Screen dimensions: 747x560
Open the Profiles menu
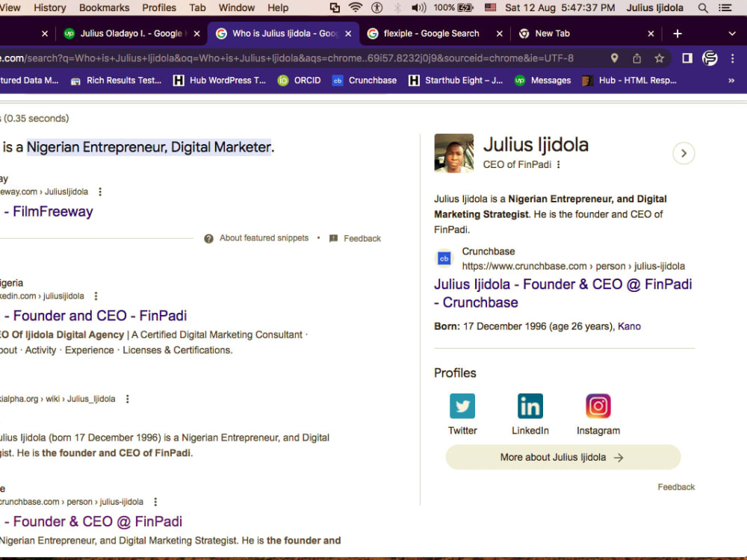click(x=159, y=7)
